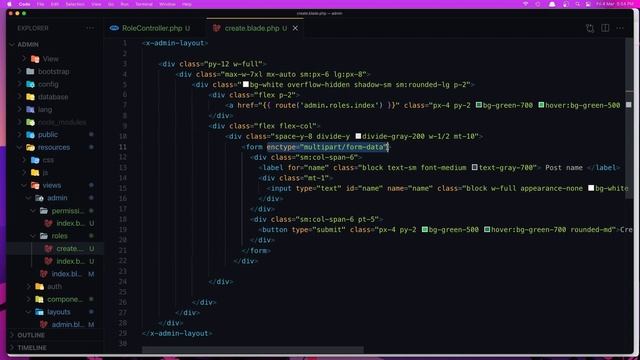Click the resources folder icon
The height and width of the screenshot is (360, 640).
[x=30, y=147]
